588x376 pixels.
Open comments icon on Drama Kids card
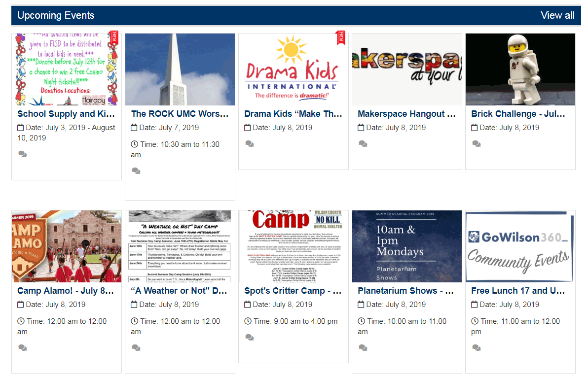pyautogui.click(x=250, y=144)
